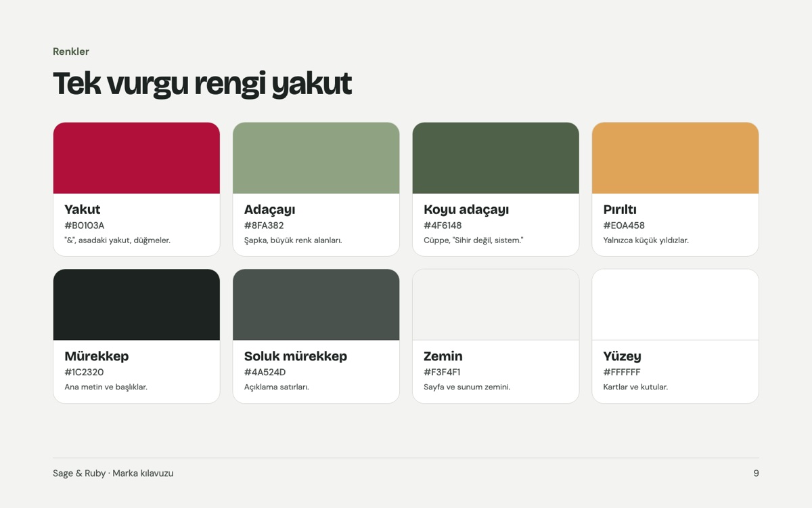
Task: Select the Pırıltı orange color swatch
Action: pyautogui.click(x=675, y=158)
